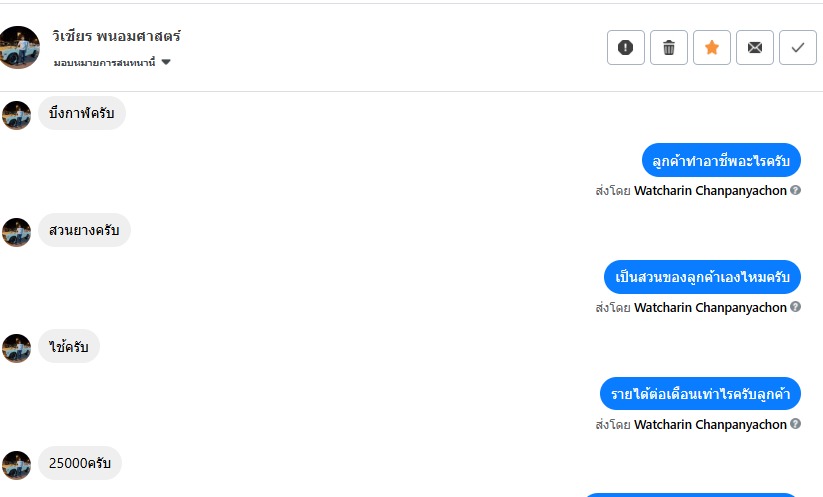Open contact name วิเชียร พนอมศาสตร์

116,37
